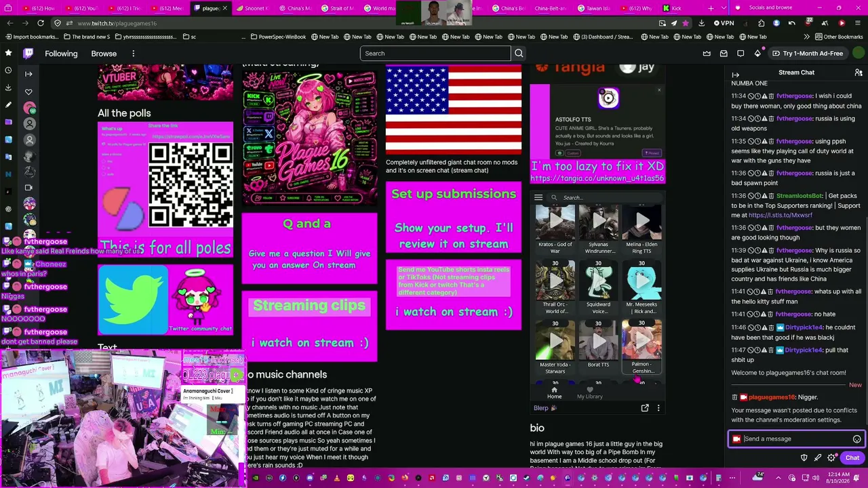The image size is (868, 488).
Task: Bookmark page with the star icon
Action: point(686,23)
